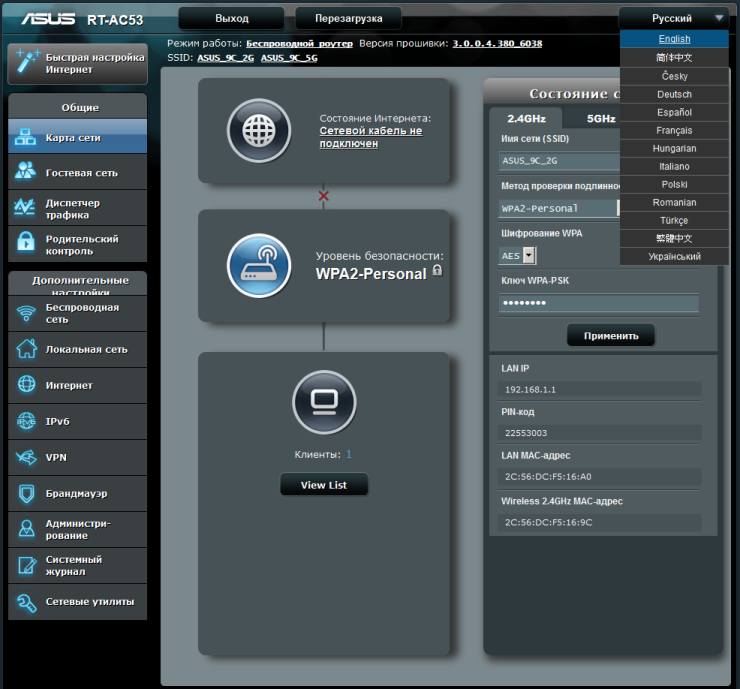The width and height of the screenshot is (740, 689).
Task: Click the Сетевые утилиты wrench icon
Action: (26, 602)
